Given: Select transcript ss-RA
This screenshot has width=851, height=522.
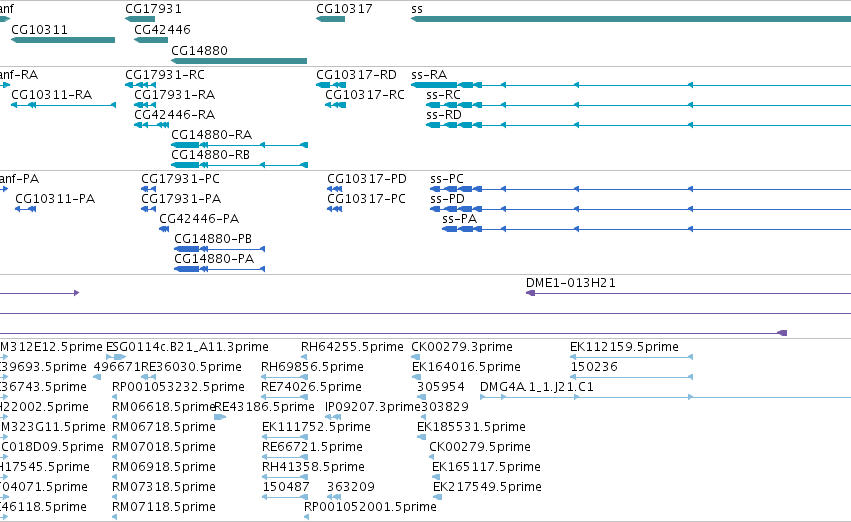Looking at the screenshot, I should (x=631, y=85).
